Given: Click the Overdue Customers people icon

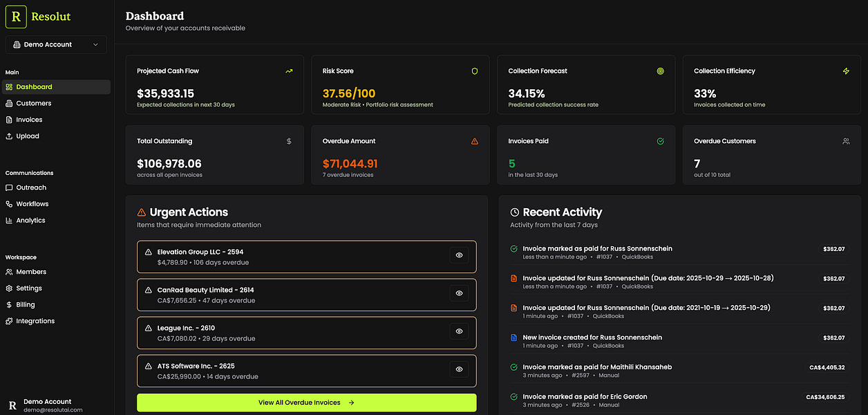Looking at the screenshot, I should coord(846,141).
